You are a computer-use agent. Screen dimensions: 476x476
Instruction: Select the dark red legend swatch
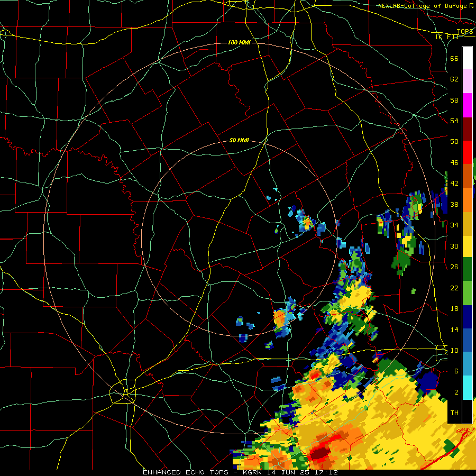pos(467,129)
